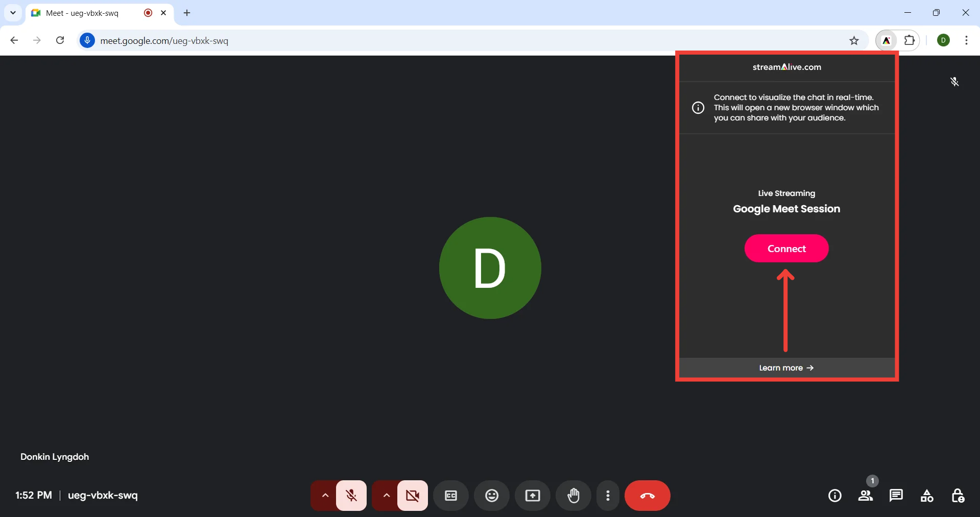Viewport: 980px width, 517px height.
Task: Close the Meet browser tab
Action: click(x=163, y=13)
